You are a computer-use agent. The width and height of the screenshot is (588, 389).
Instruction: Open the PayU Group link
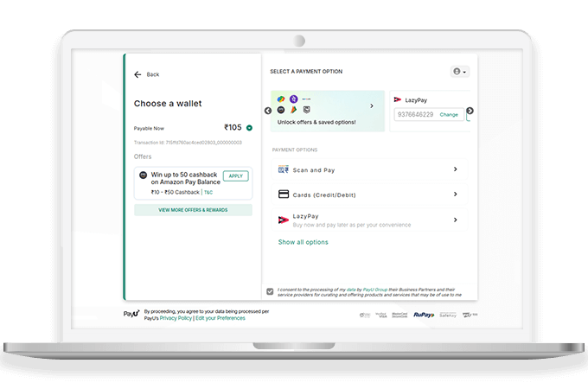375,290
